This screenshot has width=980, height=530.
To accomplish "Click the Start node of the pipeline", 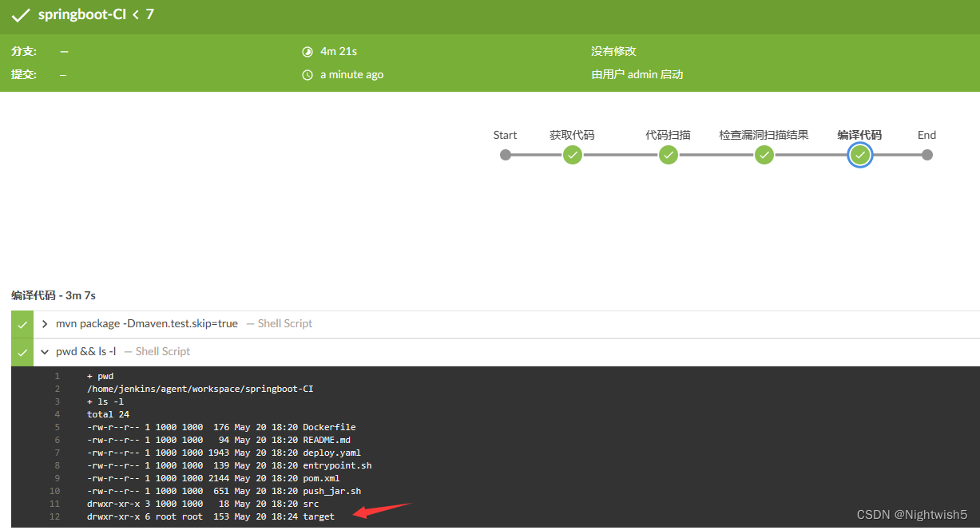I will tap(506, 155).
